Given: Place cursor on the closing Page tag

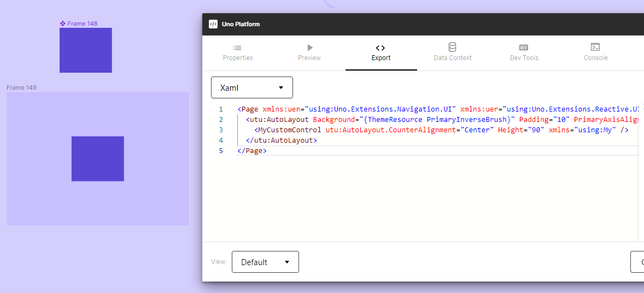Looking at the screenshot, I should click(x=252, y=151).
